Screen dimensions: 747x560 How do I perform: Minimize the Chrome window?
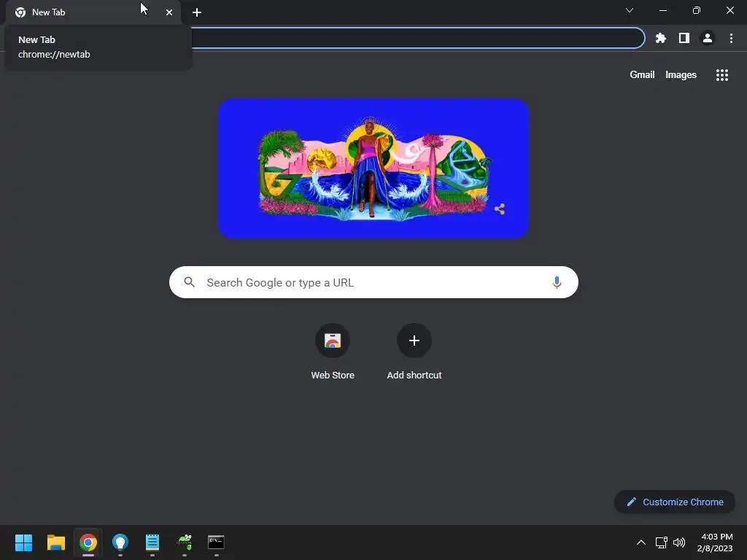click(662, 10)
